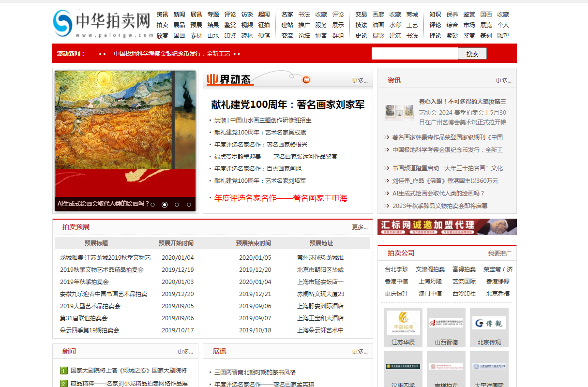Click column header 预展开始时间
Viewport: 588px width, 387px height.
click(x=176, y=243)
